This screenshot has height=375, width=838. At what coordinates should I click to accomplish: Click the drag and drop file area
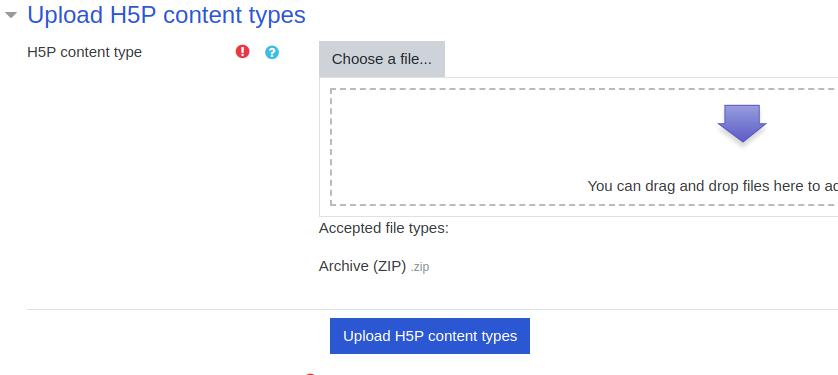click(x=584, y=147)
